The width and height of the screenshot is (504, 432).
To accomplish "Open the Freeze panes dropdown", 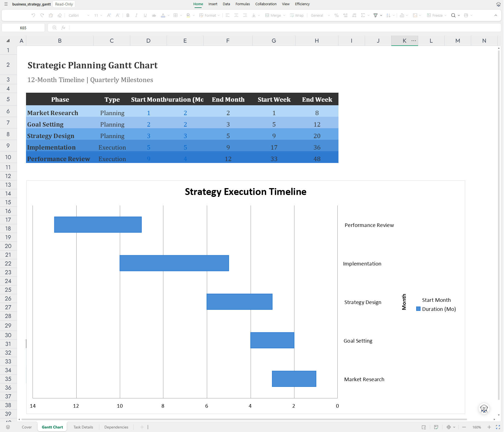I will (437, 15).
